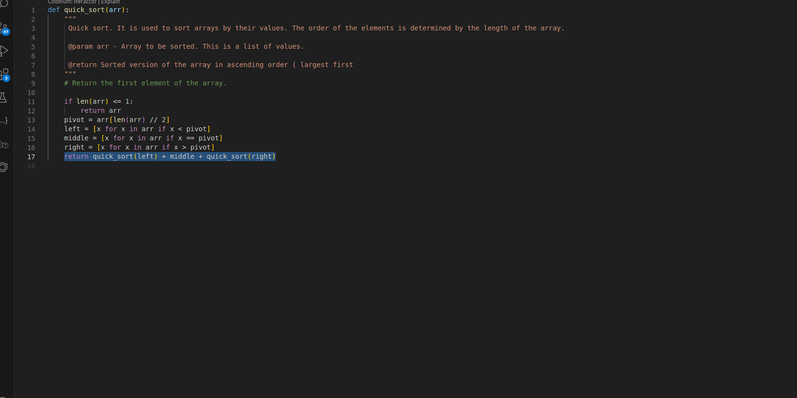This screenshot has width=797, height=398.
Task: Open Extensions view with the blue badge
Action: [x=4, y=74]
